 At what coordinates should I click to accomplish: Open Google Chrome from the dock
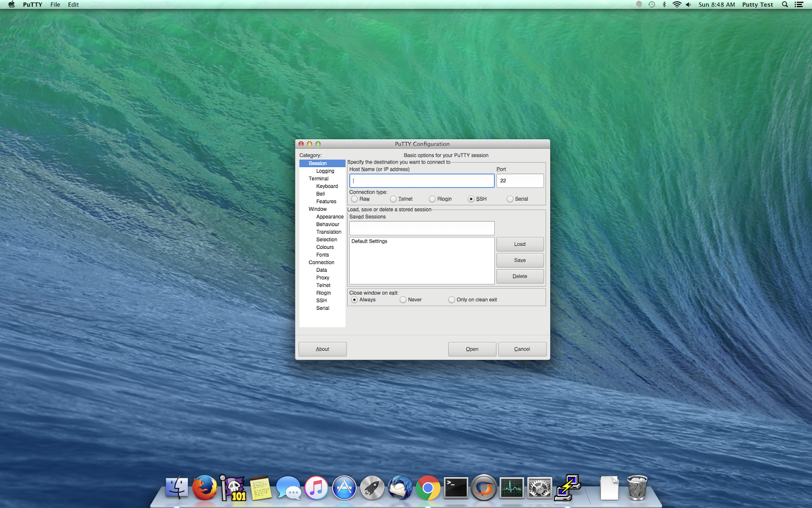coord(428,488)
